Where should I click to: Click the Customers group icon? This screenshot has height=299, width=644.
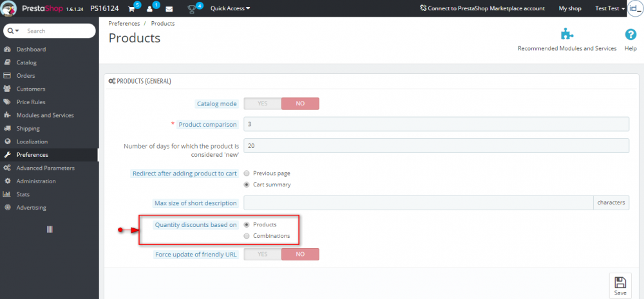[7, 89]
